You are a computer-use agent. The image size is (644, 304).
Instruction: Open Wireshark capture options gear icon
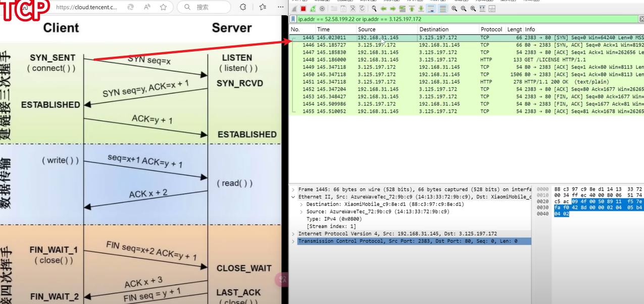322,9
